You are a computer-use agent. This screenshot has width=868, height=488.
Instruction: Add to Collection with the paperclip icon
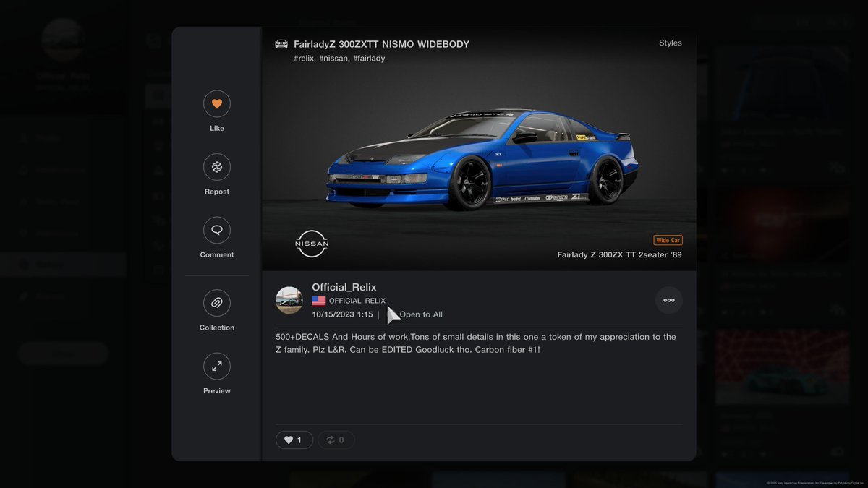click(216, 303)
